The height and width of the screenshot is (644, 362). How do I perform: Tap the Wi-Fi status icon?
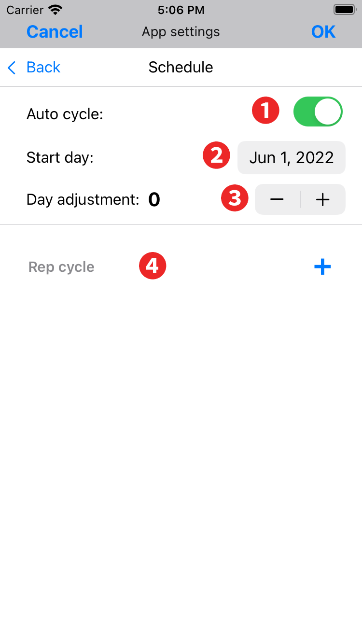tap(56, 10)
